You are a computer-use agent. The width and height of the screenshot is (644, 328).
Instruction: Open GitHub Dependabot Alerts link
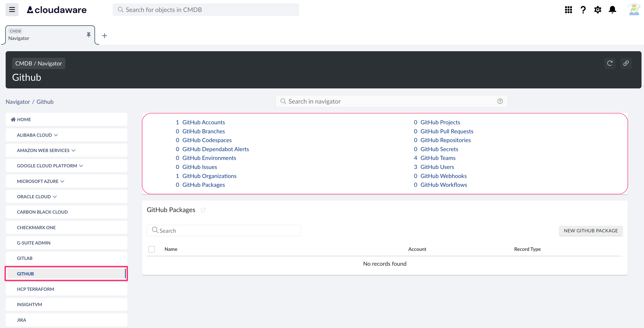(215, 149)
